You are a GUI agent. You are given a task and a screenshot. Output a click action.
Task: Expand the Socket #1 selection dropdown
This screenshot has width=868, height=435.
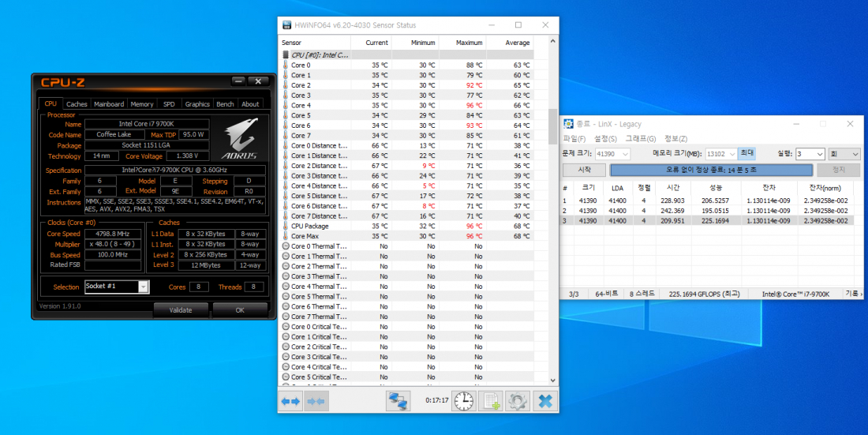click(144, 287)
